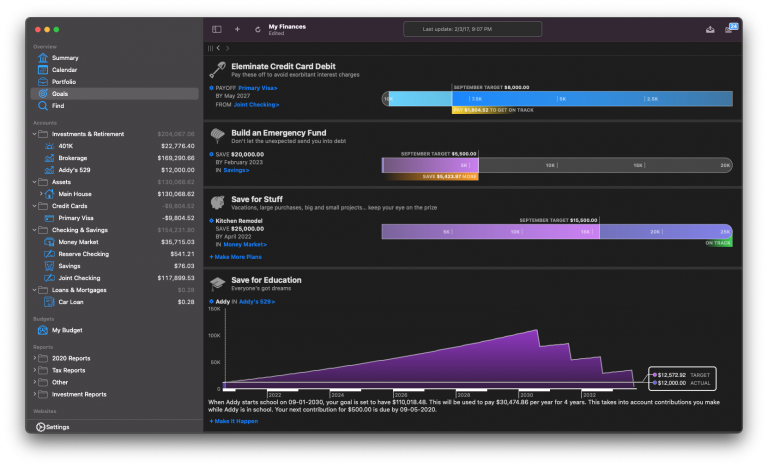
Task: Select the Car Loan account
Action: pos(114,302)
